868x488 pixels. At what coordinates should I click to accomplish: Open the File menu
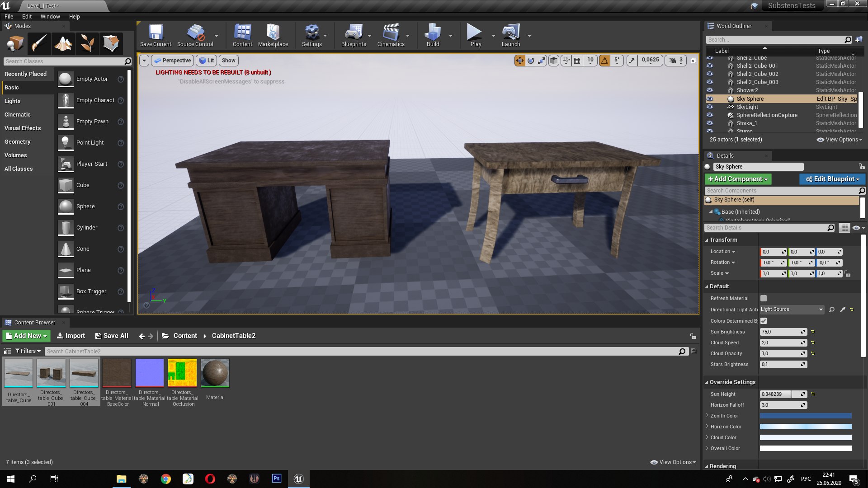pos(9,16)
